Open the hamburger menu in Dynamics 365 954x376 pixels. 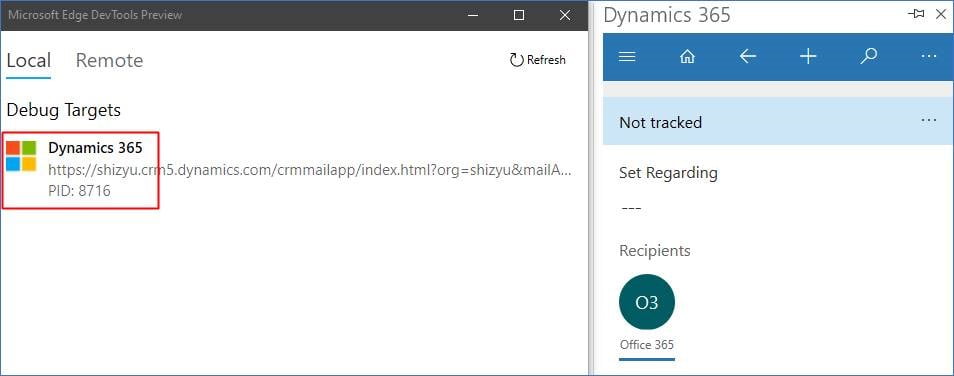[x=627, y=57]
